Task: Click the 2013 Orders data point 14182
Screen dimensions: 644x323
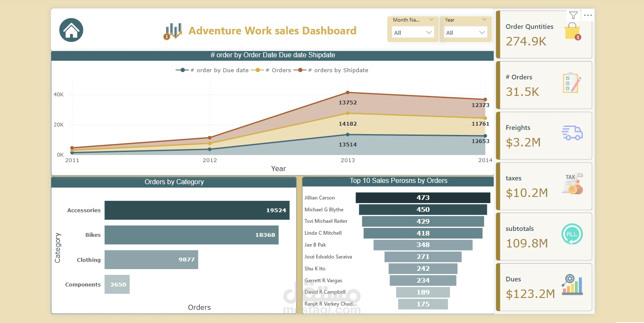Action: 347,113
